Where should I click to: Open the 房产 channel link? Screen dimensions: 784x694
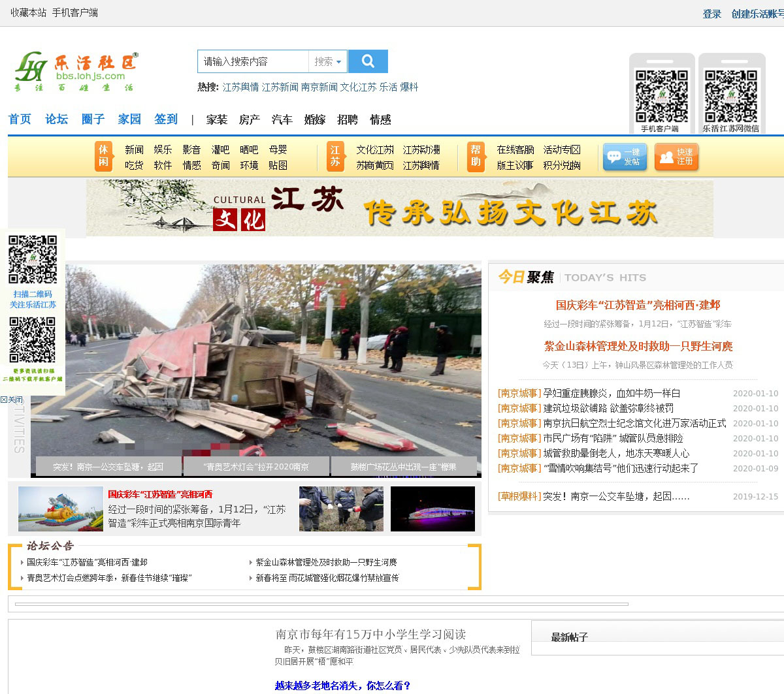pos(250,119)
